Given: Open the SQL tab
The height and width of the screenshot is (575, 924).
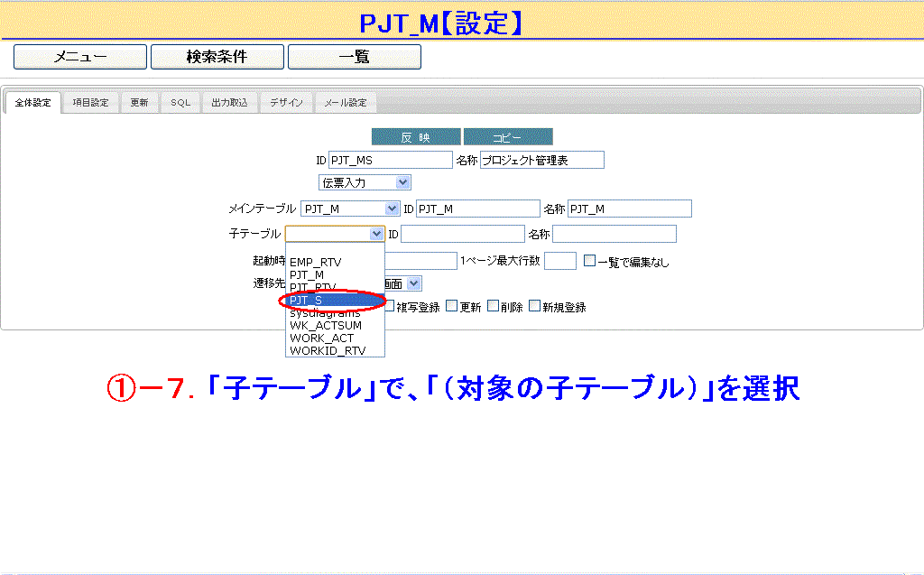Looking at the screenshot, I should point(180,103).
